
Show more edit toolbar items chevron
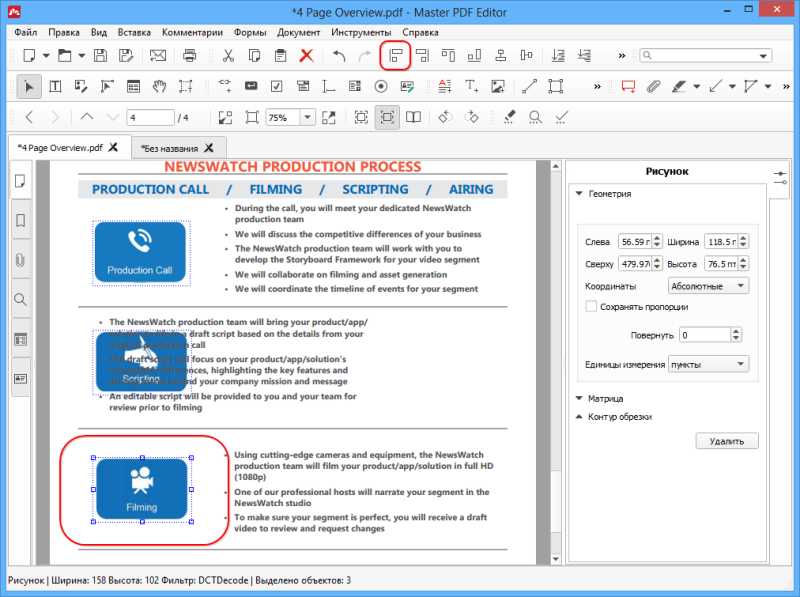click(597, 87)
